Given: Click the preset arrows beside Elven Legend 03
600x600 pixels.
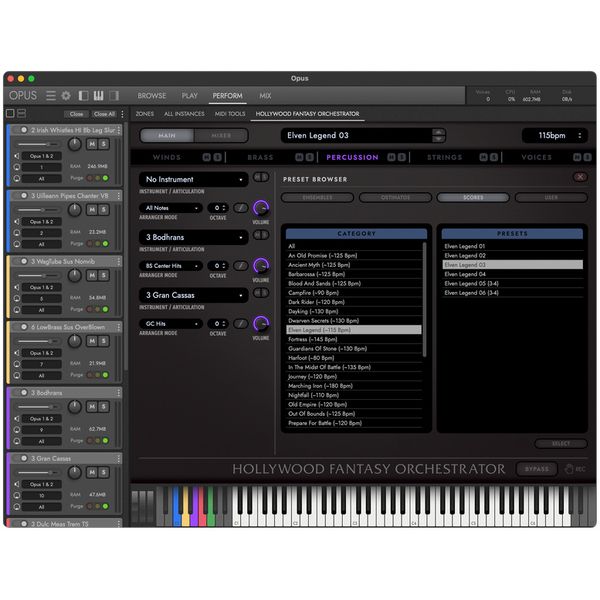Looking at the screenshot, I should (x=439, y=135).
